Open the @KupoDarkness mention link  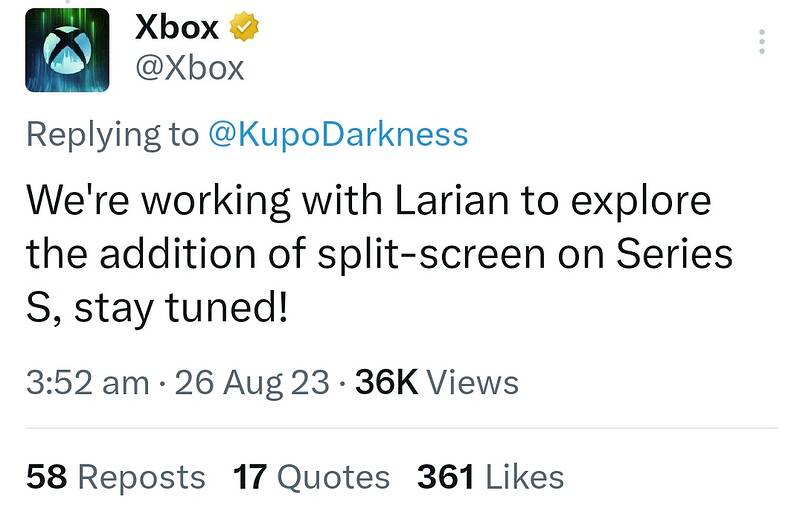coord(338,135)
